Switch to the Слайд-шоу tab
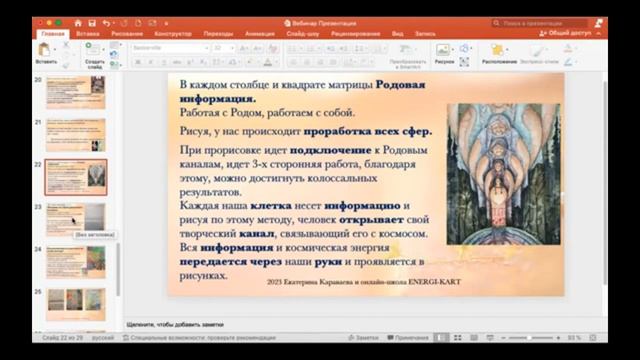Screen dimensions: 640x360 pyautogui.click(x=303, y=34)
